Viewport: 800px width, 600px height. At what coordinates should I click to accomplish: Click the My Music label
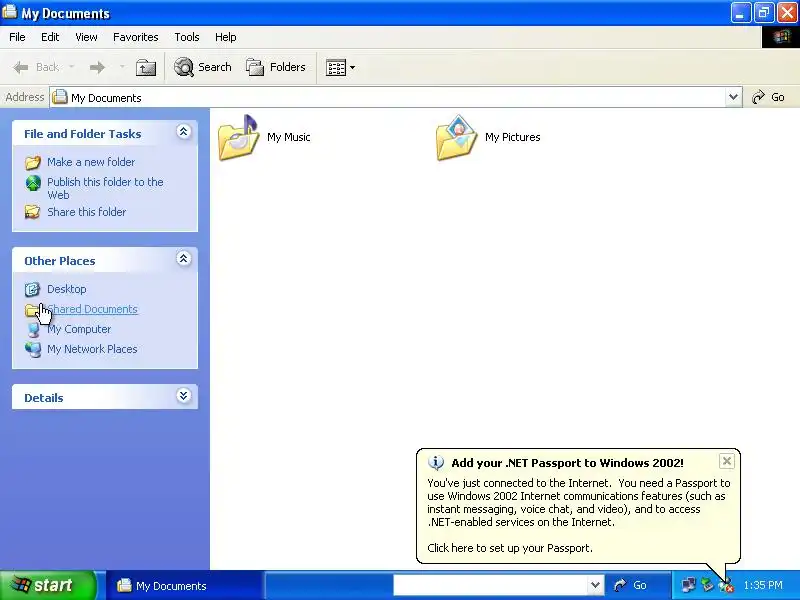[289, 137]
